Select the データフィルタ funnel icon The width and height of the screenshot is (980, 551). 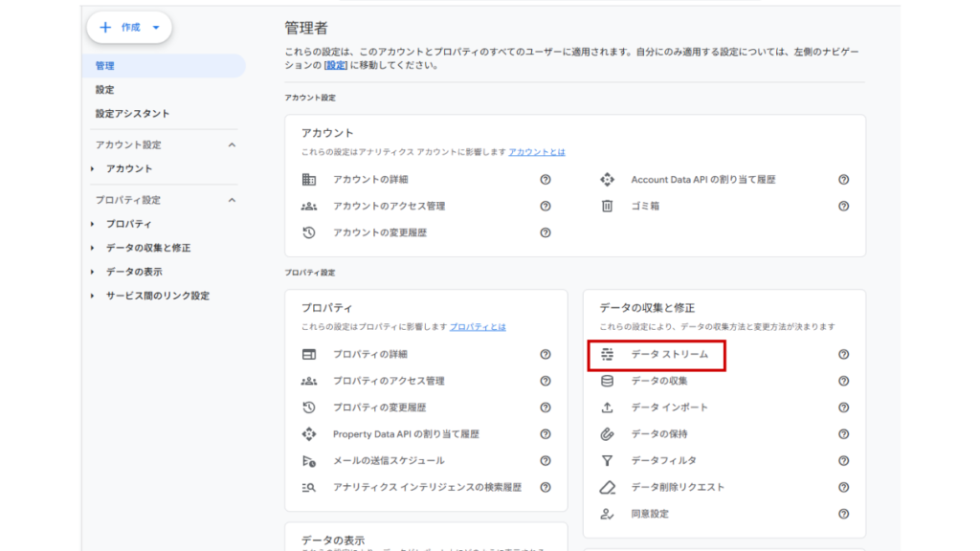click(x=606, y=461)
